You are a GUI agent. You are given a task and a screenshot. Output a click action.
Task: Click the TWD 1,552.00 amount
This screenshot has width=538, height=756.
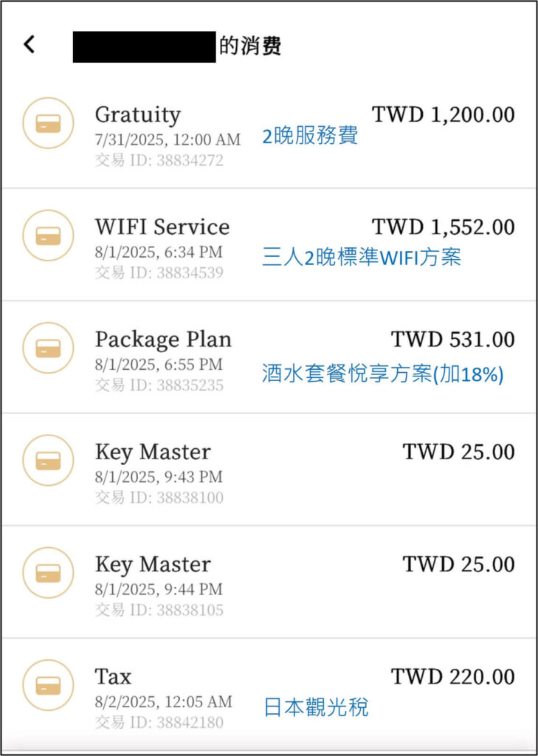pos(443,227)
